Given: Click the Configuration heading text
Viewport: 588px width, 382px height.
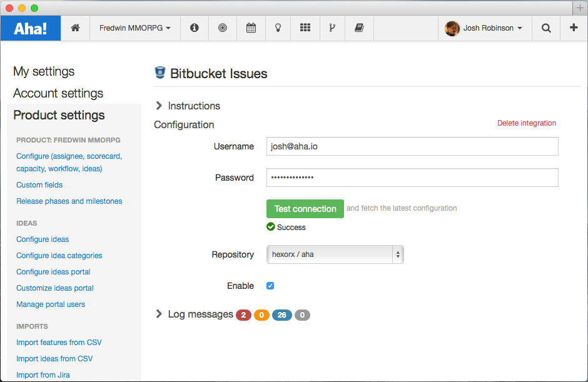Looking at the screenshot, I should pos(184,124).
